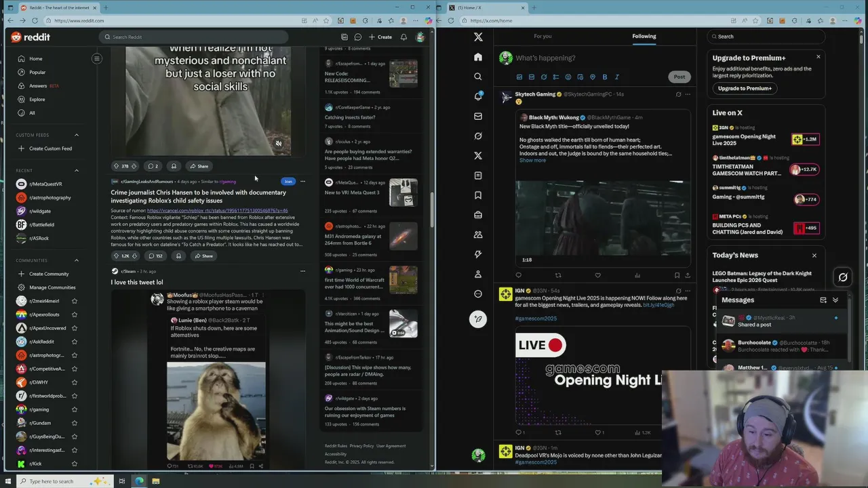Favorite r/firstworldproblems with its star
Viewport: 868px width, 488px height.
point(75,396)
